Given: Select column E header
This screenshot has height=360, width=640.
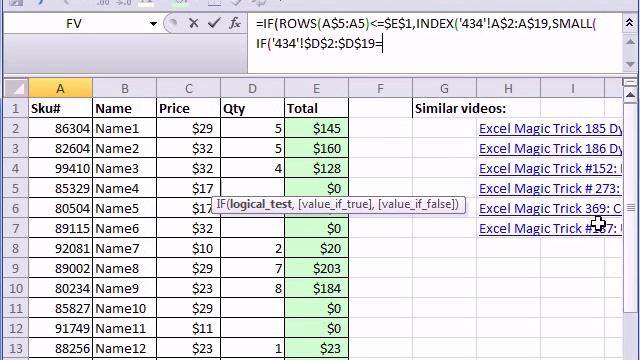Looking at the screenshot, I should tap(316, 88).
